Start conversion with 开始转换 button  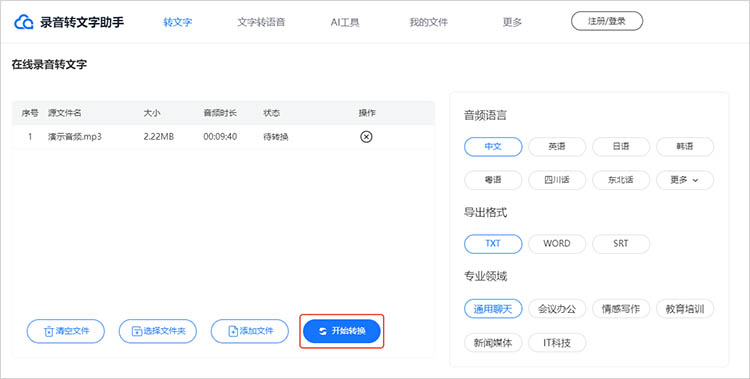tap(342, 331)
